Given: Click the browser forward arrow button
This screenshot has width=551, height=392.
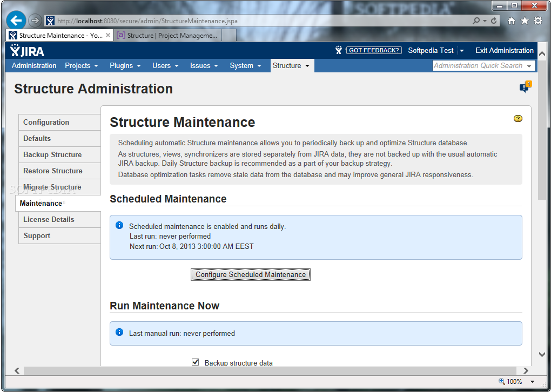Looking at the screenshot, I should 35,21.
